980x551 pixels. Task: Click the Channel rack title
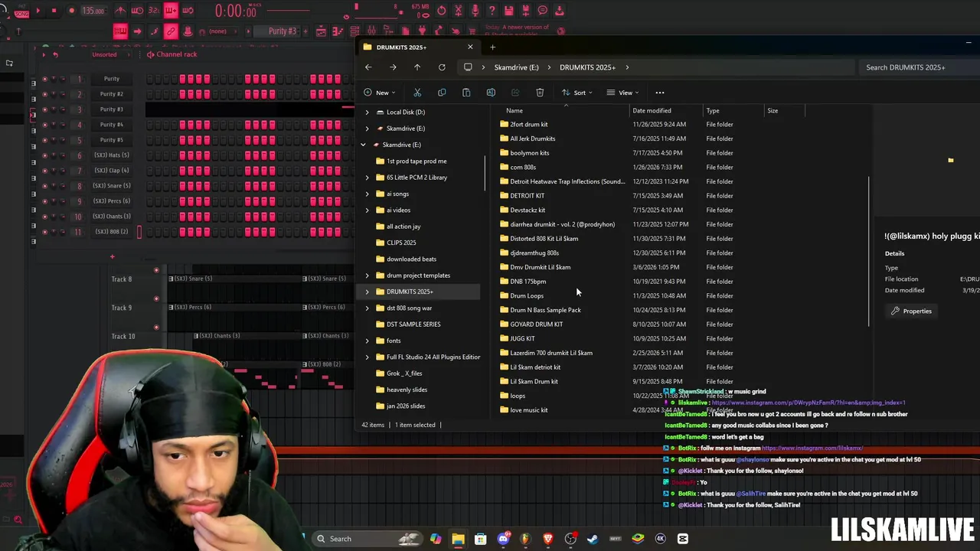tap(177, 54)
